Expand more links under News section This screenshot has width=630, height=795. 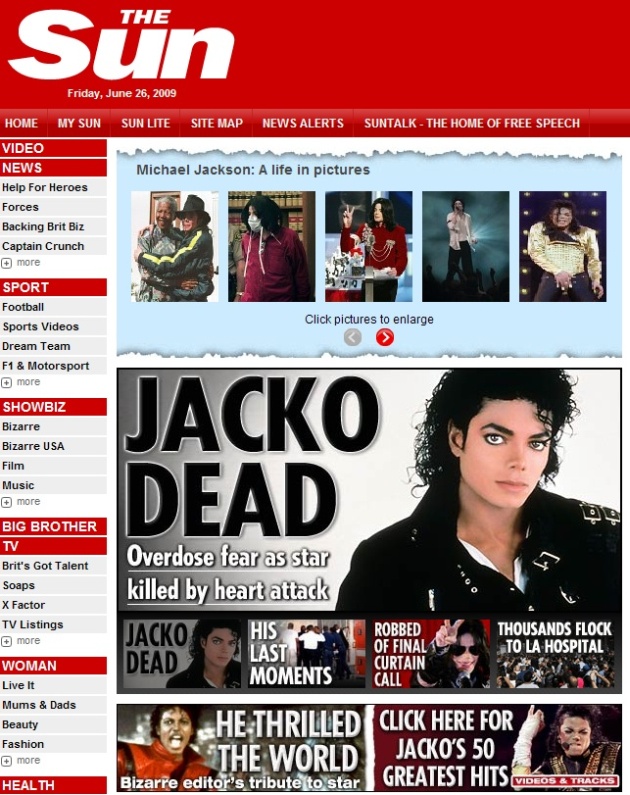pyautogui.click(x=21, y=263)
